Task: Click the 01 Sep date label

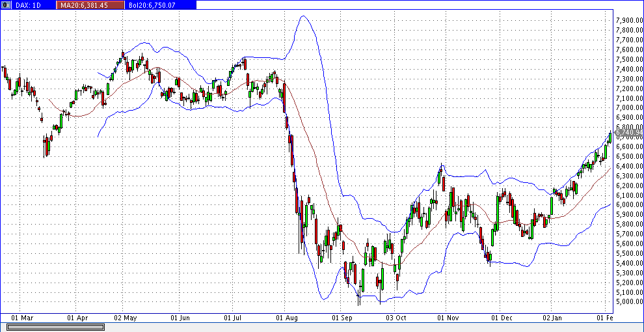Action: pyautogui.click(x=343, y=318)
